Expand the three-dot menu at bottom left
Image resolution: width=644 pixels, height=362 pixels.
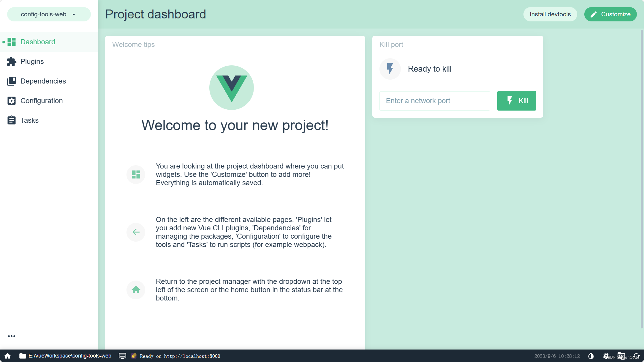(12, 336)
